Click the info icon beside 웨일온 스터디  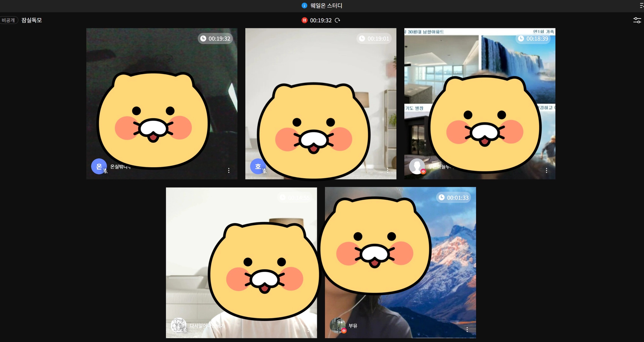[x=304, y=6]
